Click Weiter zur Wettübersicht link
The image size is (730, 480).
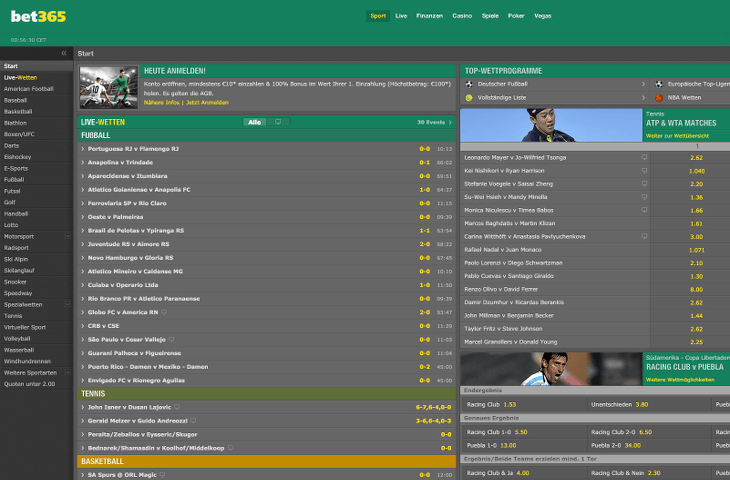coord(677,136)
